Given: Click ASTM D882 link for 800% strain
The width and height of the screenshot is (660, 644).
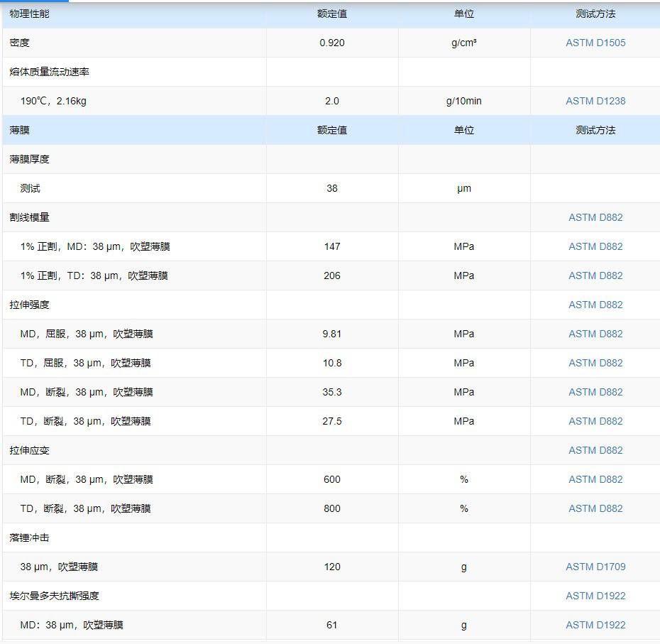Looking at the screenshot, I should click(x=595, y=508).
